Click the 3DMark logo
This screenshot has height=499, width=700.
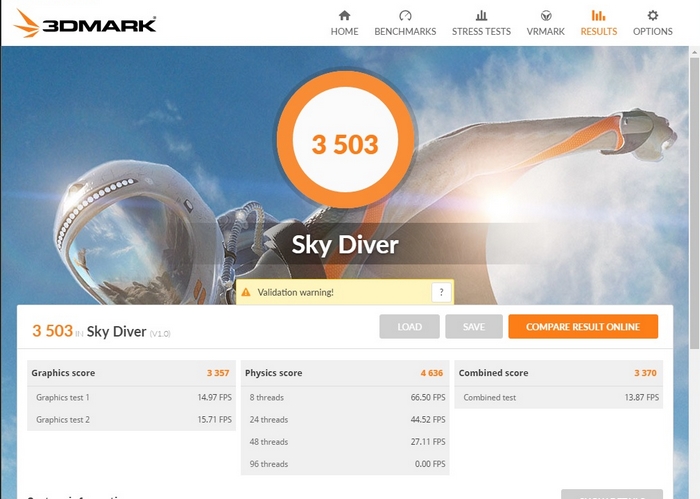[85, 24]
